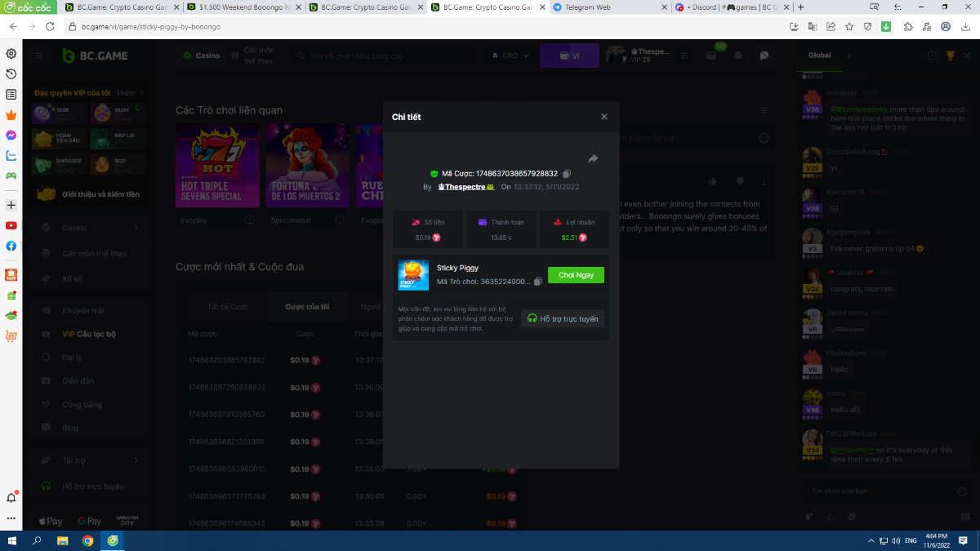Expand the CRO currency dropdown
Viewport: 980px width, 551px height.
click(511, 56)
